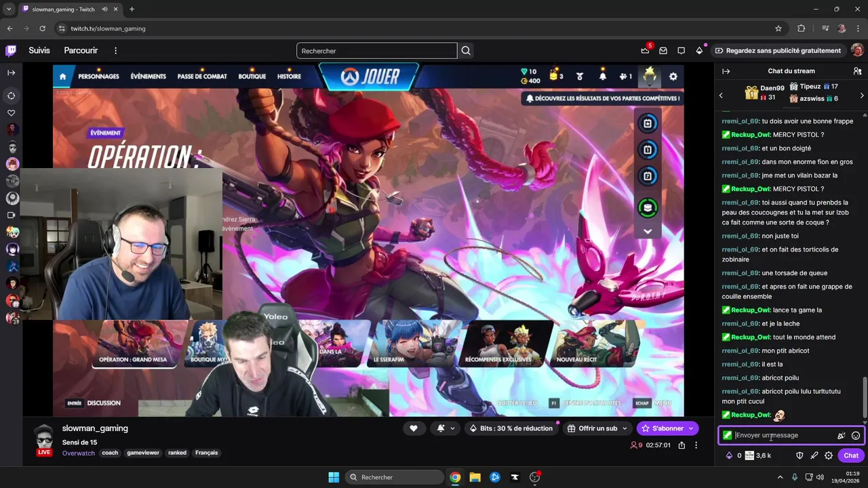Open browser extensions puzzle icon
Image resolution: width=868 pixels, height=488 pixels.
[802, 28]
